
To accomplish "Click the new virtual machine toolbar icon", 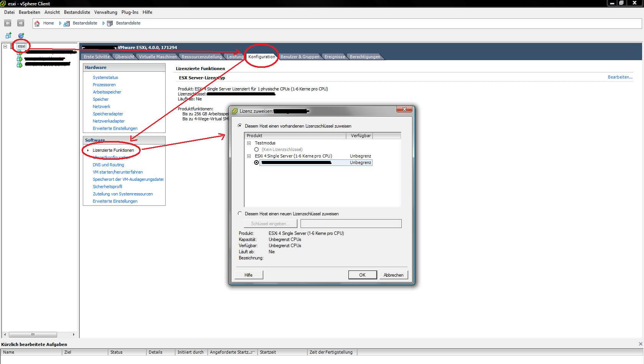I will (8, 35).
